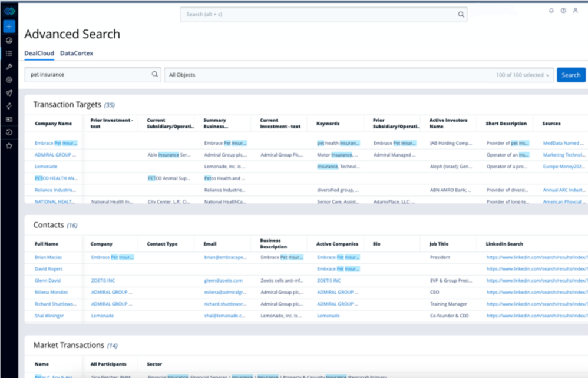Open the ID card icon in sidebar
The image size is (588, 378).
[x=9, y=120]
